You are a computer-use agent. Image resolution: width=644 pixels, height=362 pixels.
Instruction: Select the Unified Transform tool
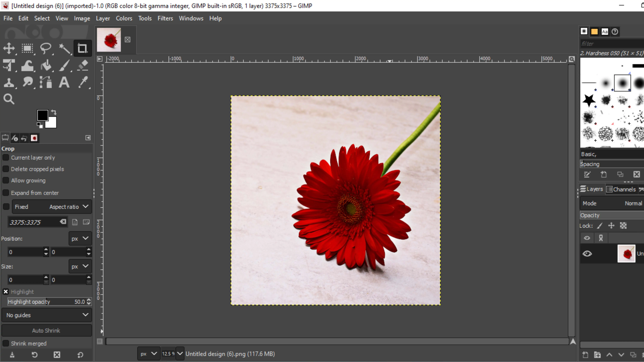[x=9, y=65]
